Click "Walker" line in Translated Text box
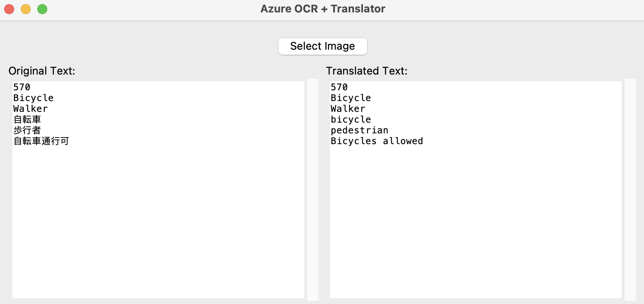This screenshot has width=644, height=304. (348, 109)
